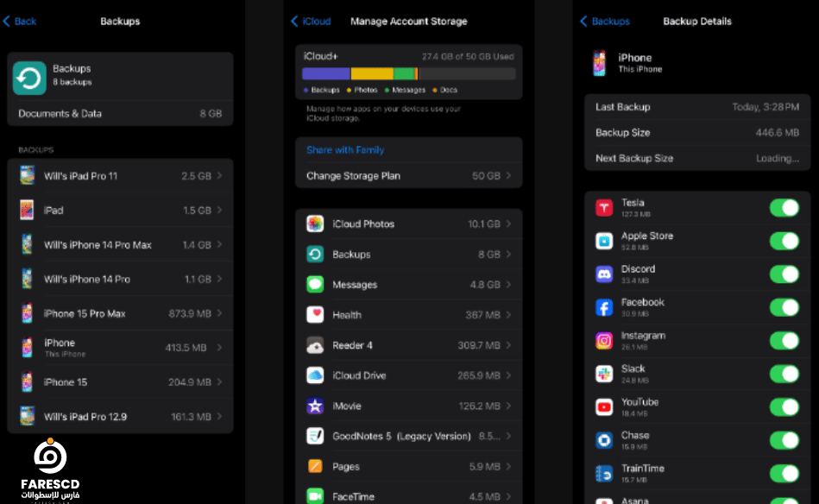Open the iPad 1.5 GB backup chevron
Viewport: 819px width, 504px height.
tap(220, 210)
